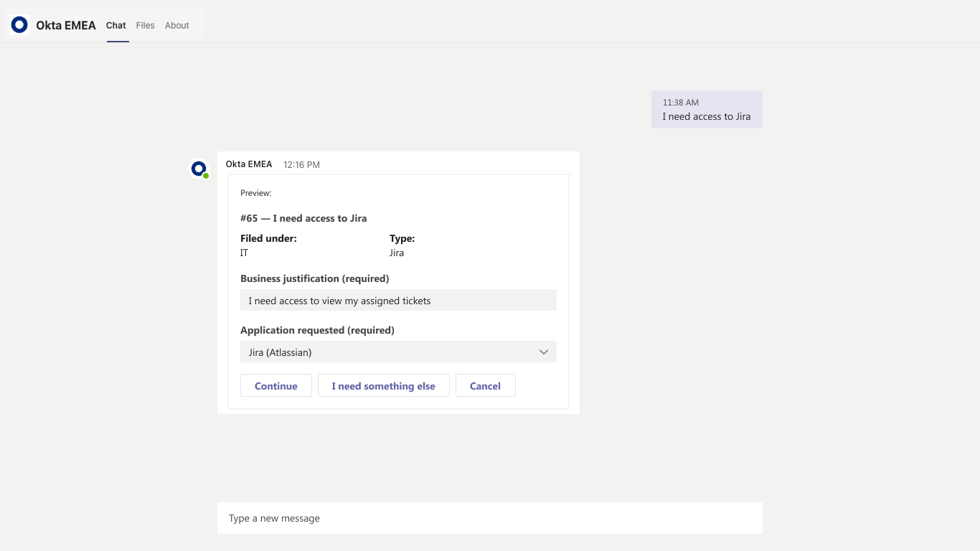
Task: Click the 'Jira' value under Type
Action: point(397,253)
